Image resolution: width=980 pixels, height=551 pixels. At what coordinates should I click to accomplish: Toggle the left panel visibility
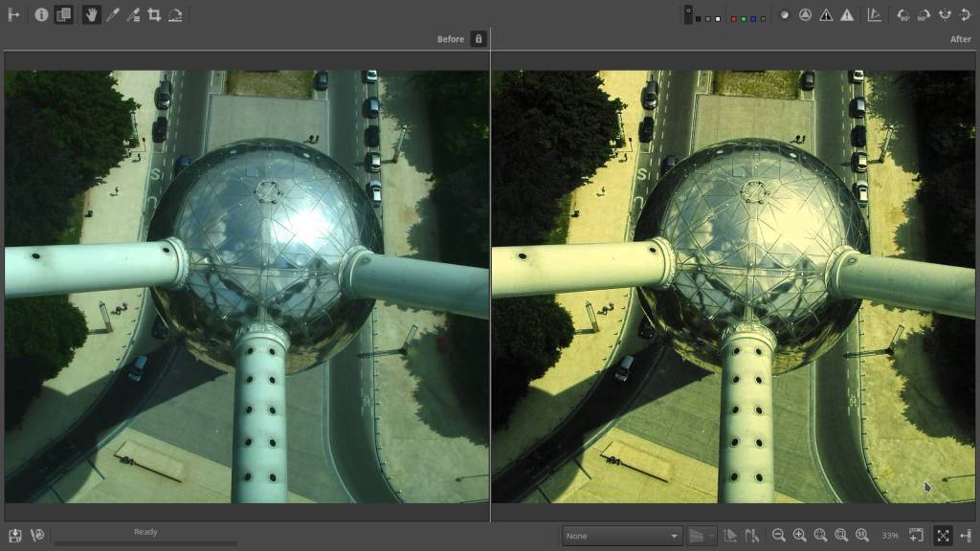(13, 14)
